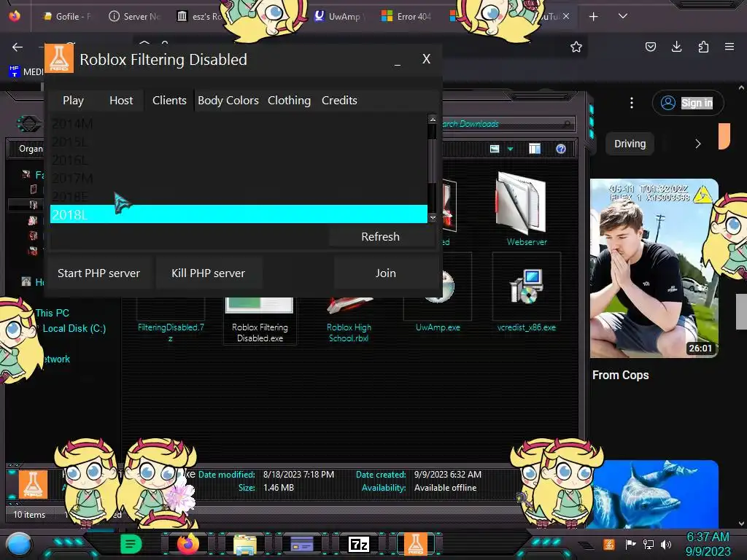Click the client list scroll-down arrow

coord(433,218)
